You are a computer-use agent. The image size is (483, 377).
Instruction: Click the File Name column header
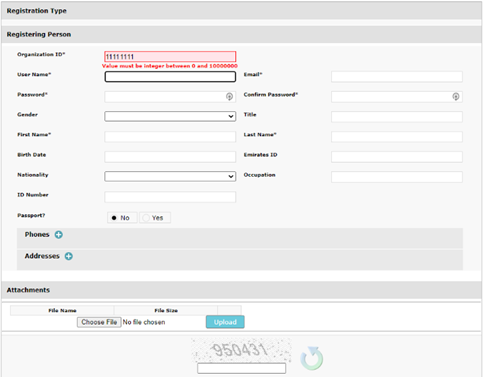[x=62, y=310]
